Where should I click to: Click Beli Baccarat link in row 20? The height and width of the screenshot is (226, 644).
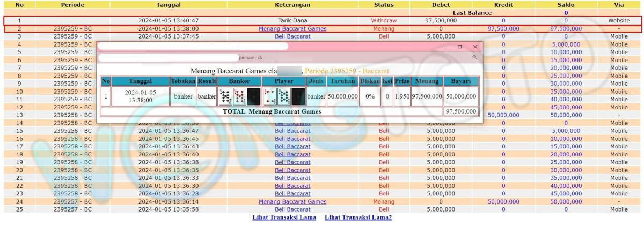[292, 170]
